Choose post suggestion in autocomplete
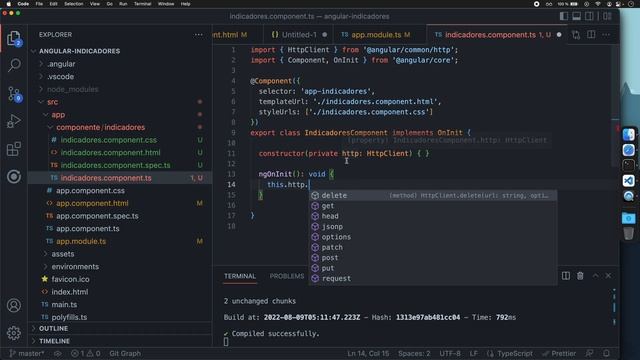 pos(433,258)
